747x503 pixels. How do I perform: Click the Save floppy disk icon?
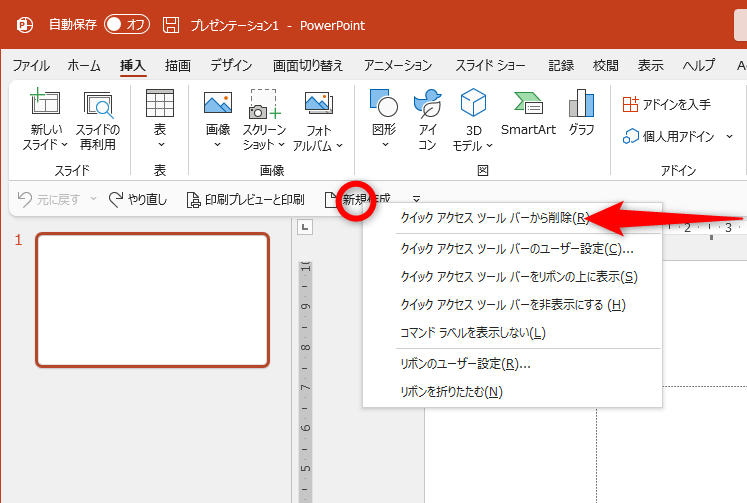(171, 25)
